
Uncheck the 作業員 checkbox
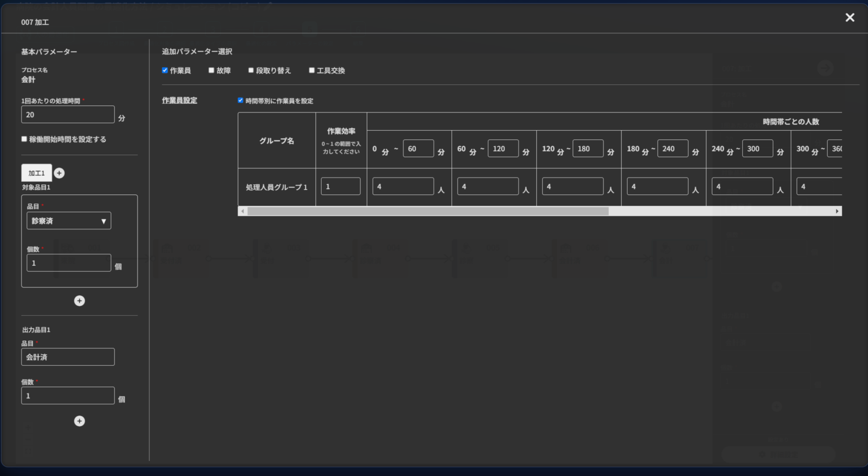point(165,70)
